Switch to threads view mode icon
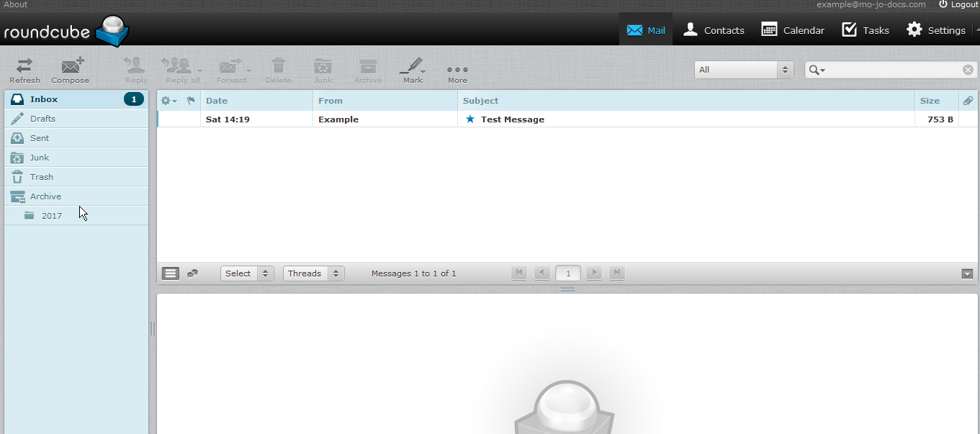The image size is (980, 434). pos(192,273)
